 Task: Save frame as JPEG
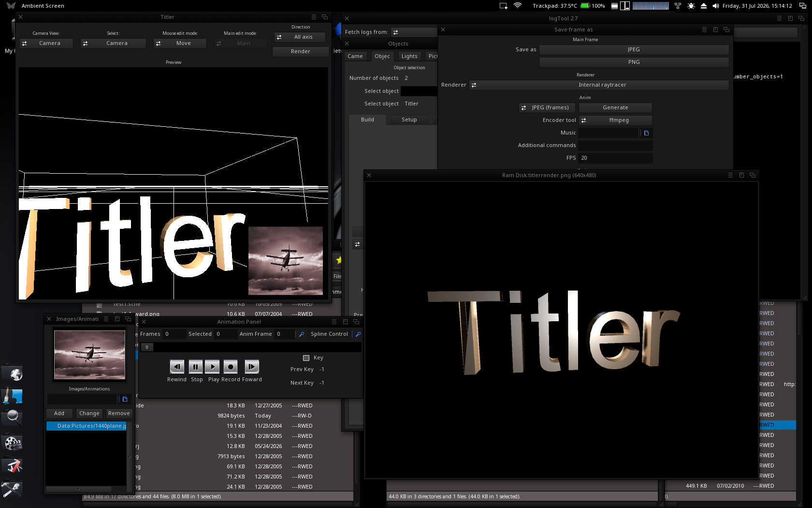point(634,50)
